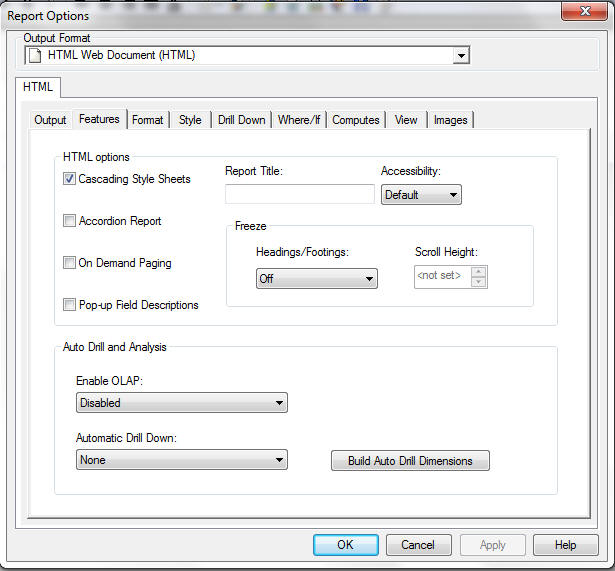This screenshot has height=571, width=615.
Task: Switch to the Output tab
Action: pos(50,120)
